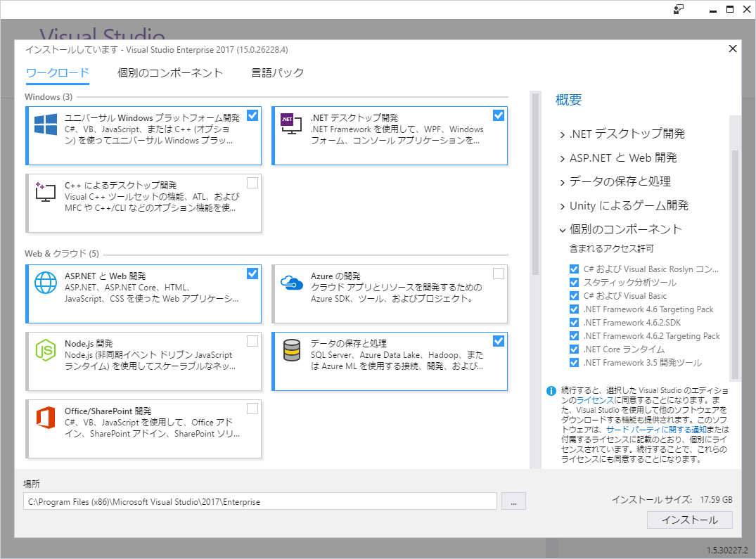756x559 pixels.
Task: Uncheck the C# および Visual Basic component
Action: (x=574, y=296)
